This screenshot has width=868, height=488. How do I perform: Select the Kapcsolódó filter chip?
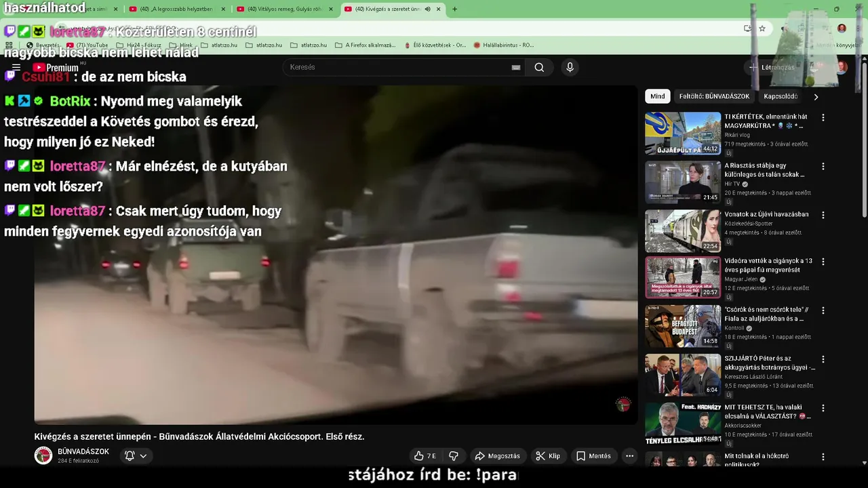[x=781, y=96]
